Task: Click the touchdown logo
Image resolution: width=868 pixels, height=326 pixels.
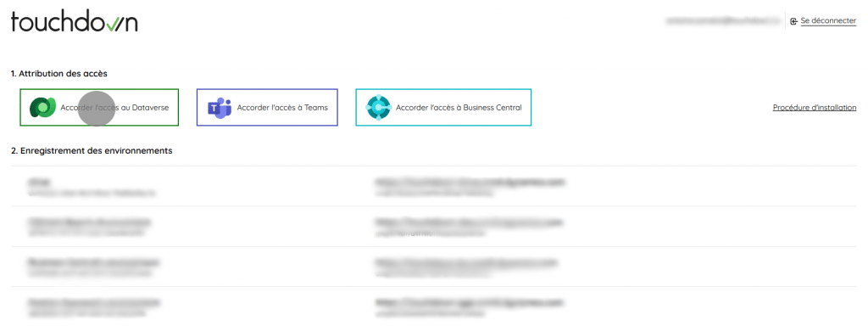Action: pyautogui.click(x=75, y=22)
